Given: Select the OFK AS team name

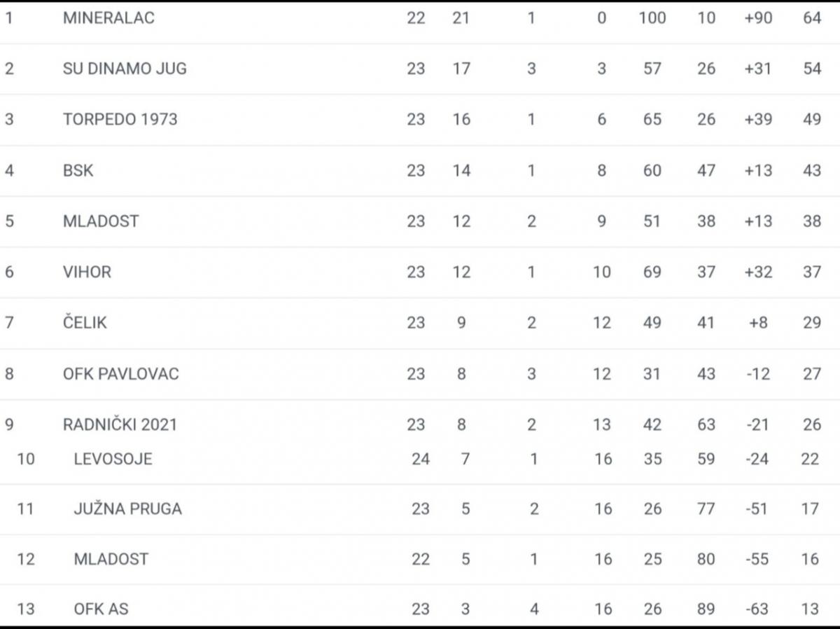Looking at the screenshot, I should (101, 609).
